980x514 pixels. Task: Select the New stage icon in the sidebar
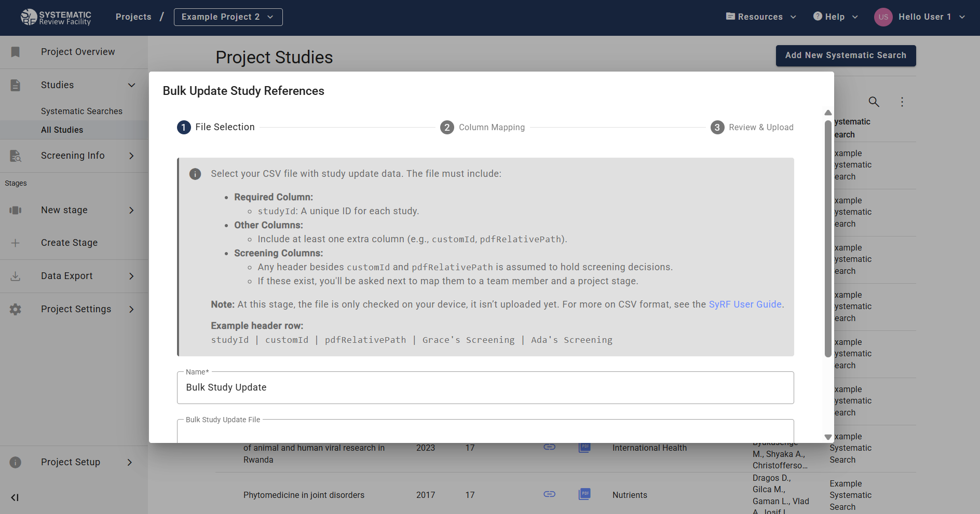[x=16, y=210]
